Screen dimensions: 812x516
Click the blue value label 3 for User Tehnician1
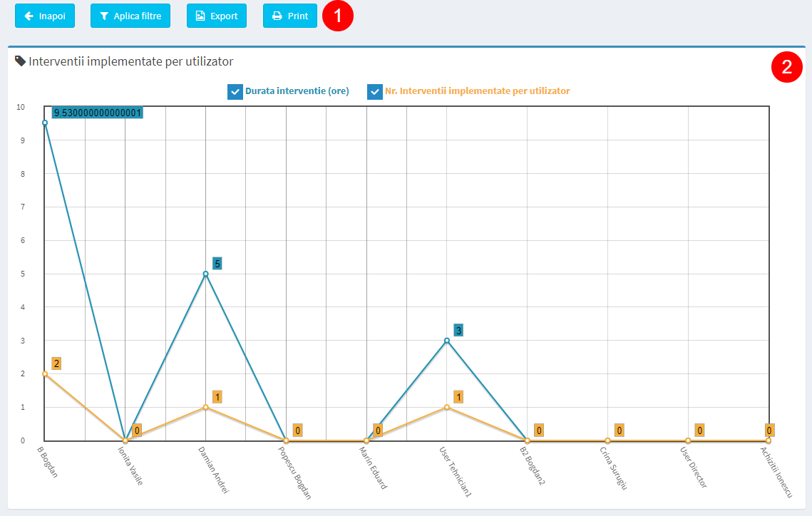click(458, 330)
